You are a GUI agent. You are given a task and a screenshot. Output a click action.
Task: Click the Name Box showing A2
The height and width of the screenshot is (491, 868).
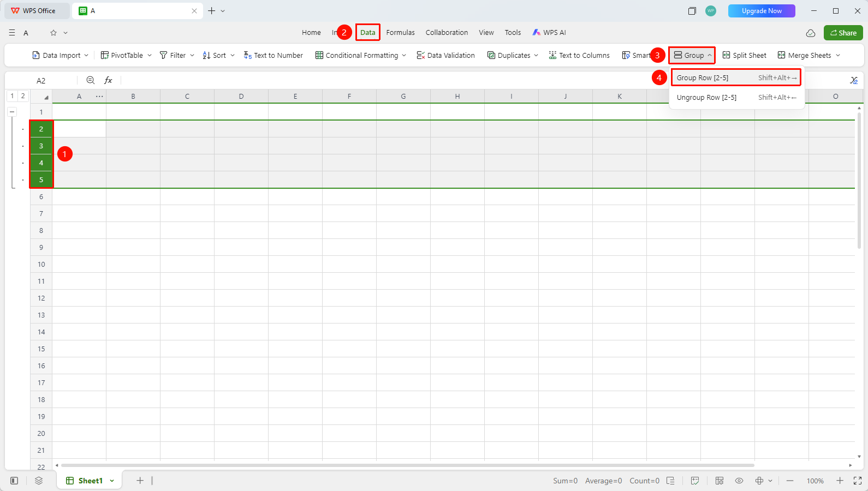(41, 80)
